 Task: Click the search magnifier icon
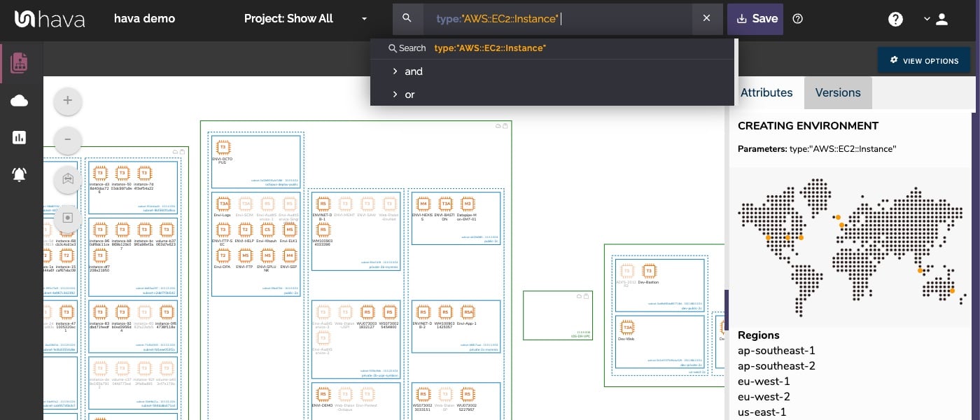click(407, 19)
